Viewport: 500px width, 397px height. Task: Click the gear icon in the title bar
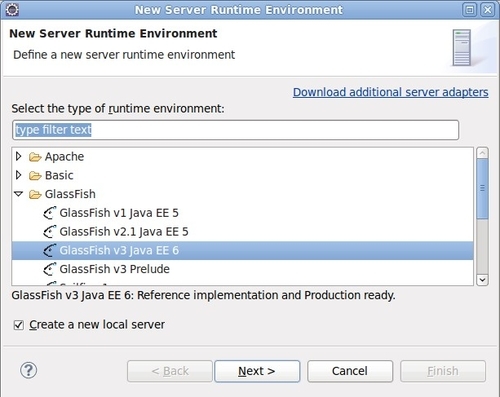pos(12,10)
